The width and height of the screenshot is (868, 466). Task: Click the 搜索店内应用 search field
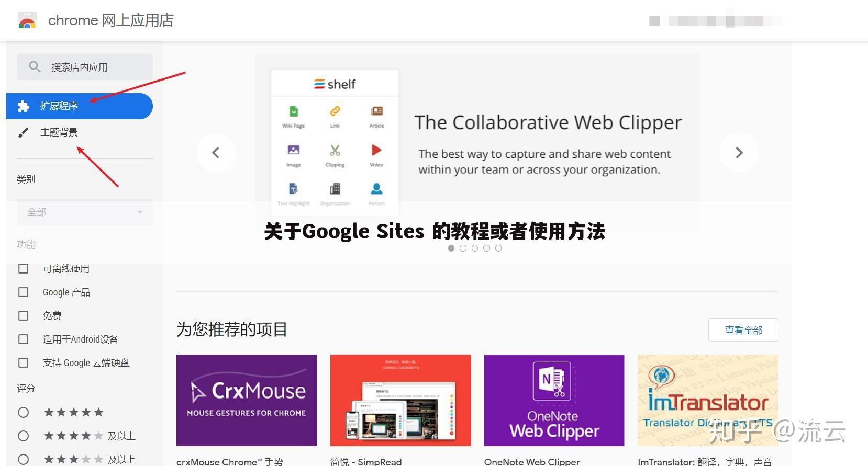click(x=85, y=67)
